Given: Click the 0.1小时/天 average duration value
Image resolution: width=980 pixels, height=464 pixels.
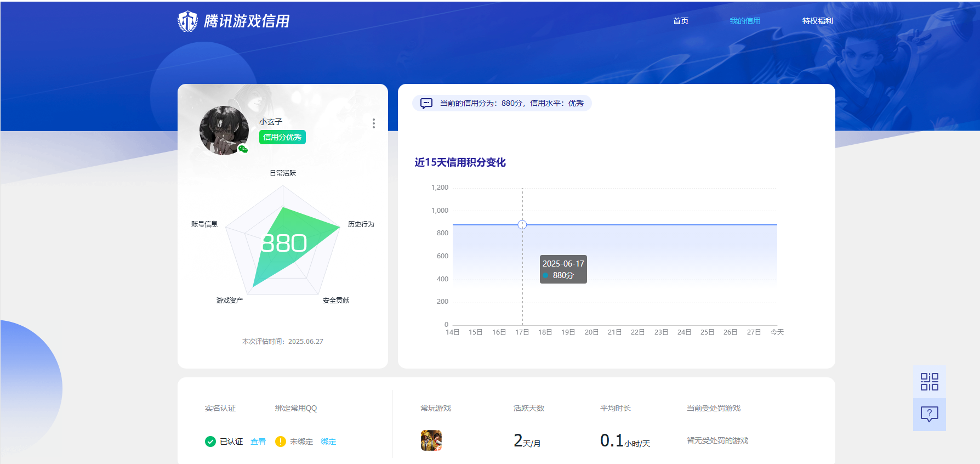Looking at the screenshot, I should coord(625,440).
